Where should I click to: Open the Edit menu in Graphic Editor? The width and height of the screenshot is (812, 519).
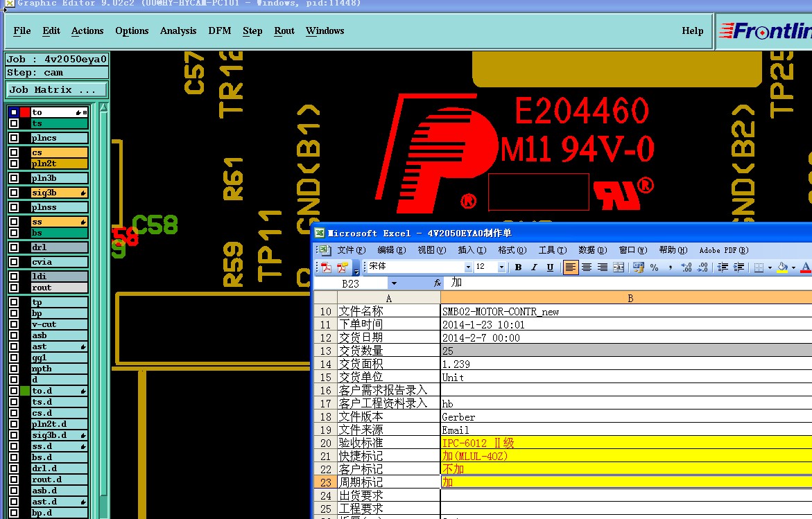click(51, 31)
